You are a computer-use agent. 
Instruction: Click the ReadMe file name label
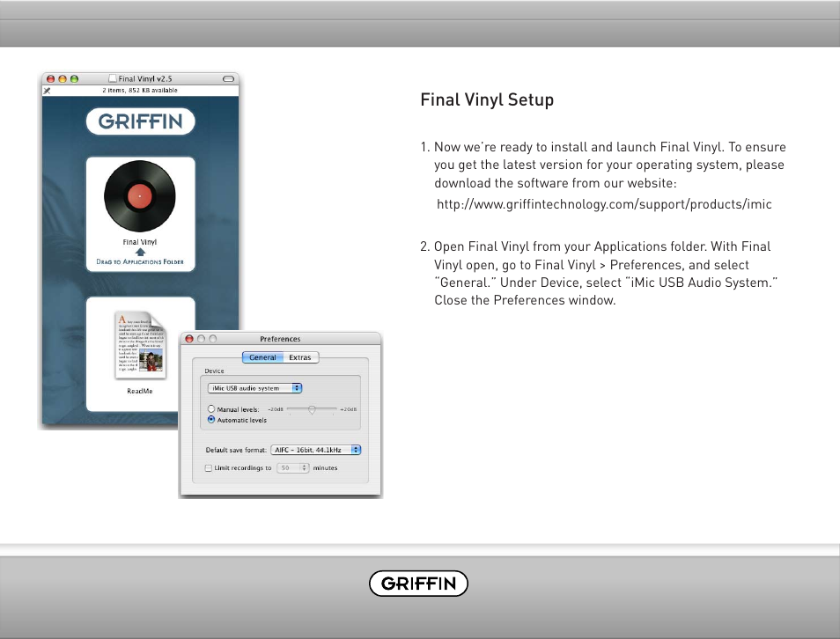[x=140, y=391]
